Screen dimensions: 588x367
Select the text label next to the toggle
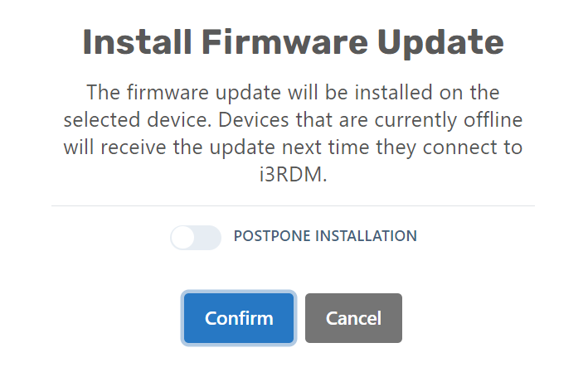pyautogui.click(x=325, y=236)
